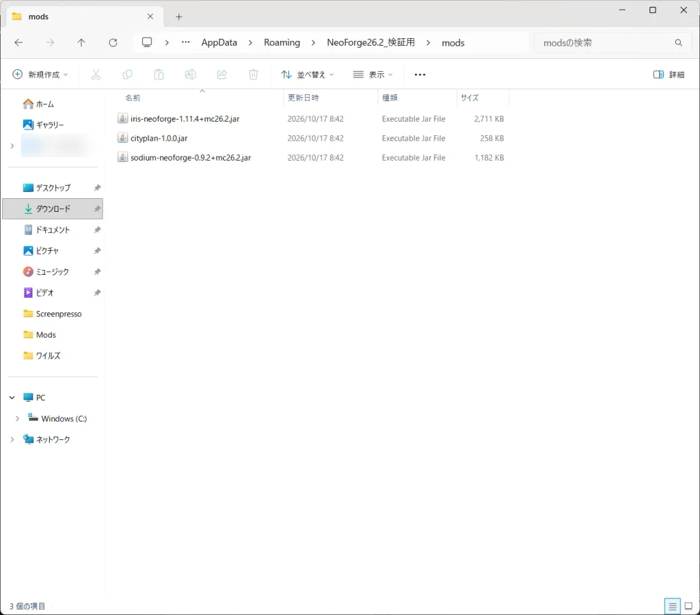Open ビデオ in navigation pane
The width and height of the screenshot is (700, 615).
click(x=44, y=292)
